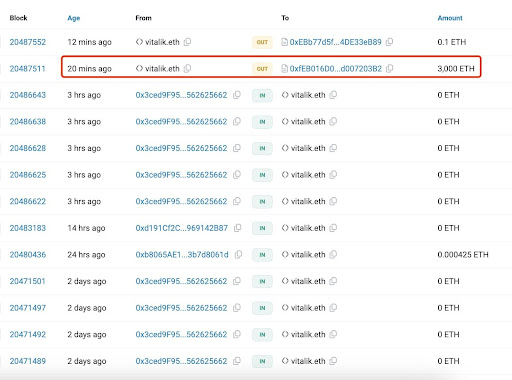Copy vitalik.eth recipient in block 20486638 row
Viewport: 512px width, 380px height.
(x=333, y=121)
